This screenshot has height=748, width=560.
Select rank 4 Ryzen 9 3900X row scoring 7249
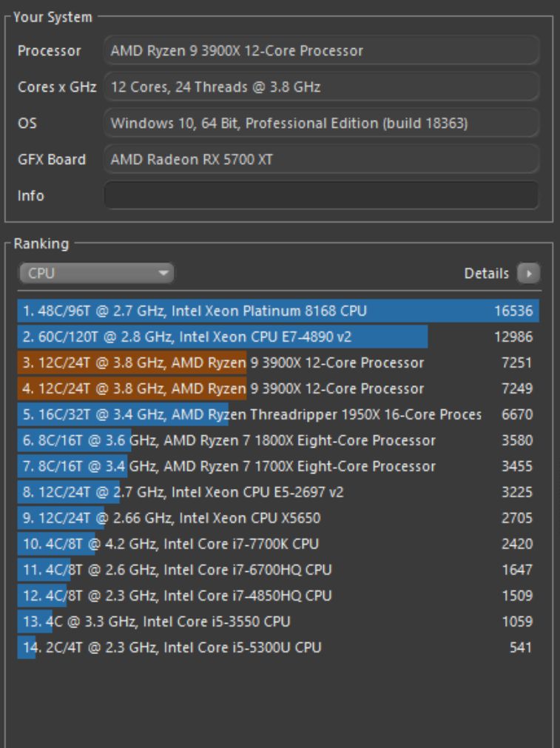click(279, 388)
